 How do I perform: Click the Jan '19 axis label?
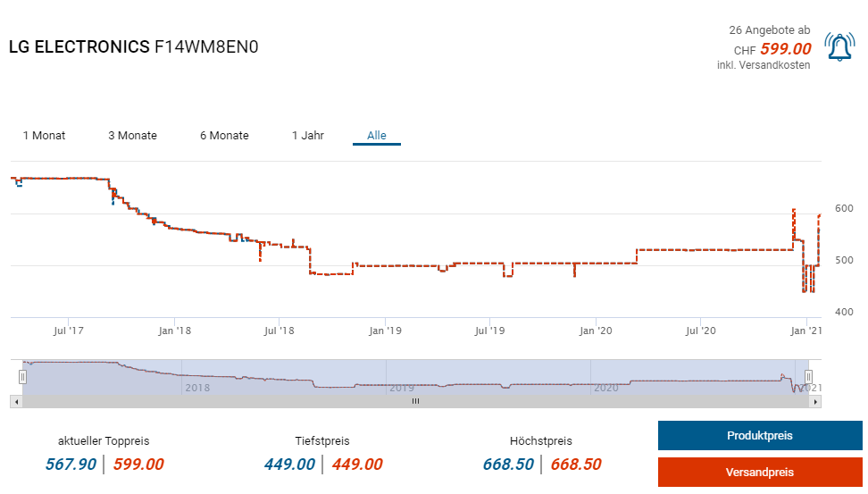(385, 331)
